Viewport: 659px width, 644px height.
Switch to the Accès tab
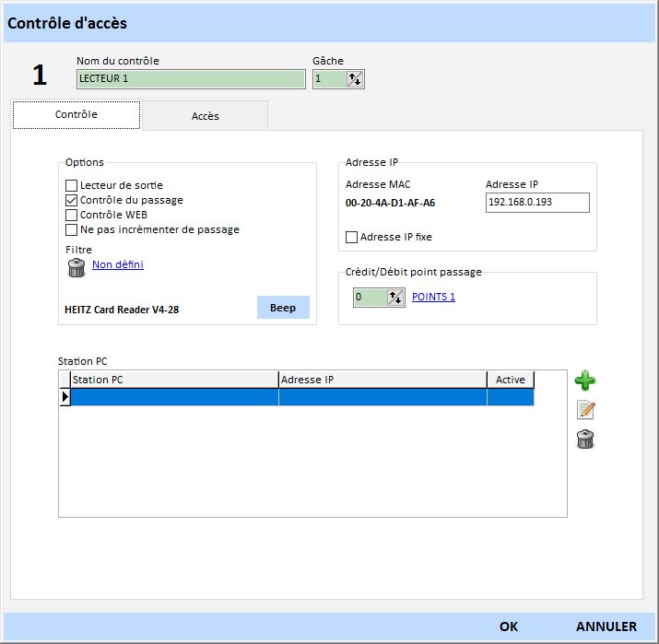coord(205,116)
